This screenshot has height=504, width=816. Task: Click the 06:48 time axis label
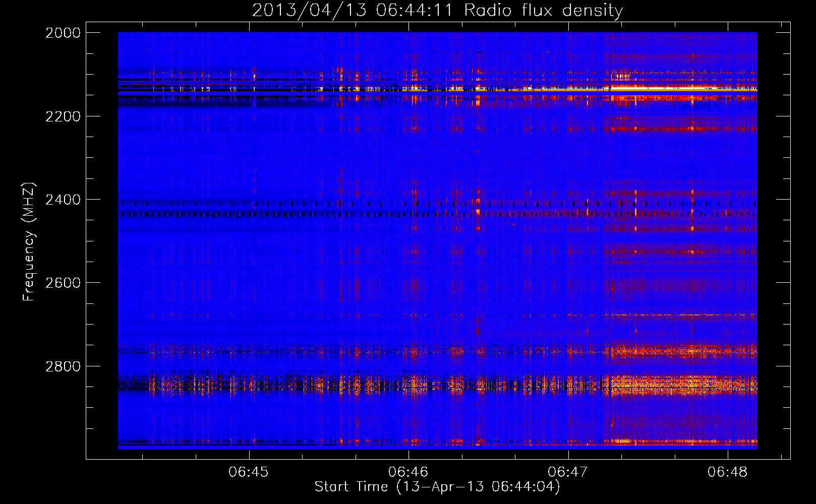(727, 472)
